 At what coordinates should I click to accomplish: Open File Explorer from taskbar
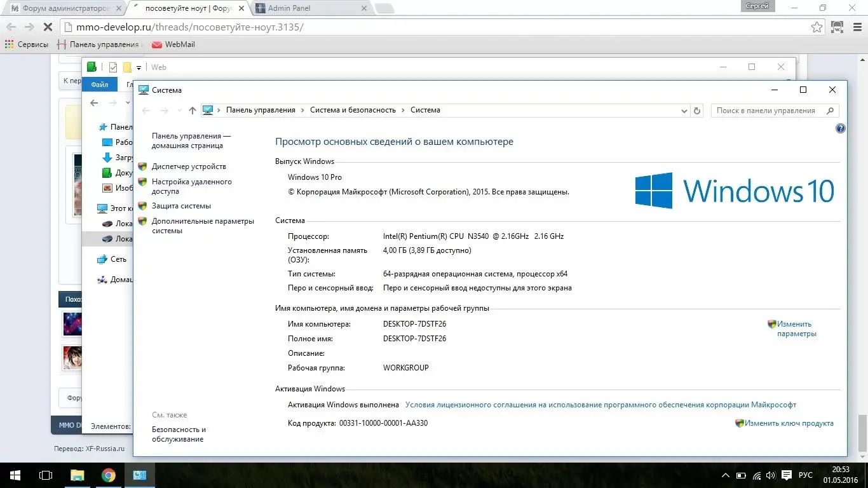pyautogui.click(x=77, y=475)
